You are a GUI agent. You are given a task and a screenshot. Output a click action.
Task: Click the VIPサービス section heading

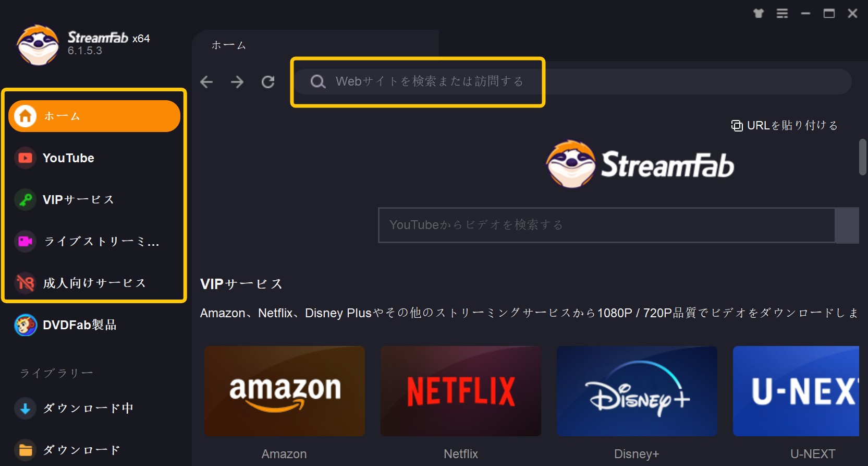coord(241,284)
